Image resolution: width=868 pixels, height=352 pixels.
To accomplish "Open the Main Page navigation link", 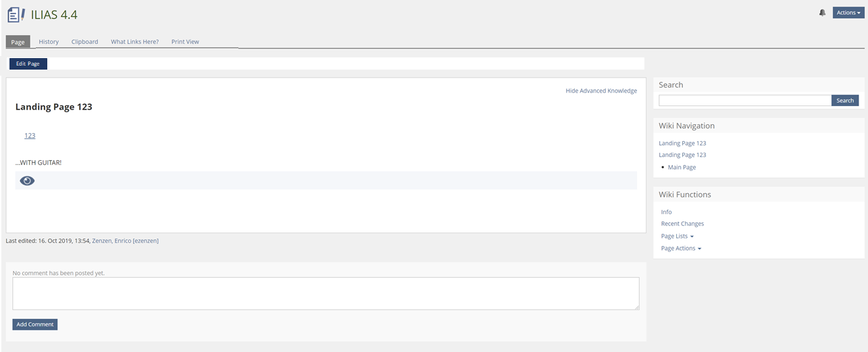I will [x=682, y=168].
